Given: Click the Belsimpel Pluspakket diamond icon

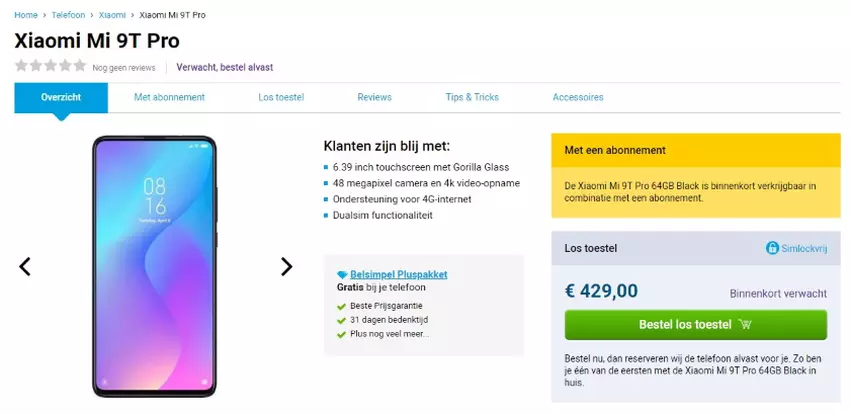Looking at the screenshot, I should coord(342,274).
